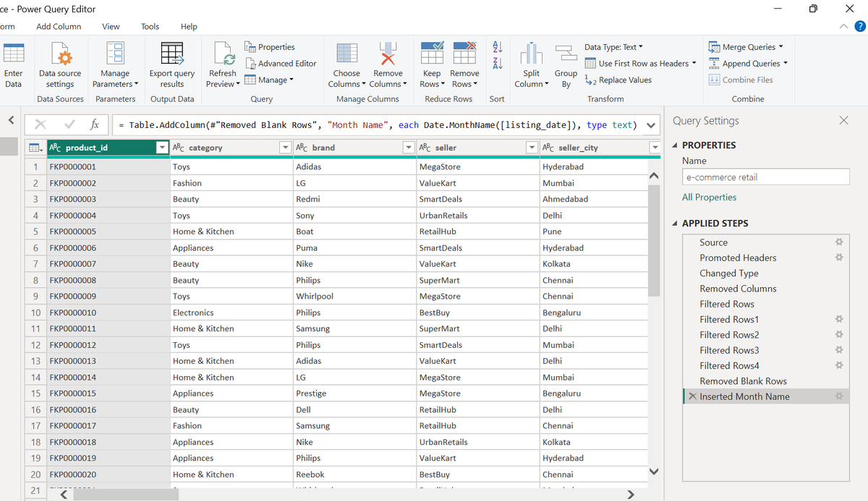
Task: Click vertical scrollbar down arrow
Action: coord(655,472)
